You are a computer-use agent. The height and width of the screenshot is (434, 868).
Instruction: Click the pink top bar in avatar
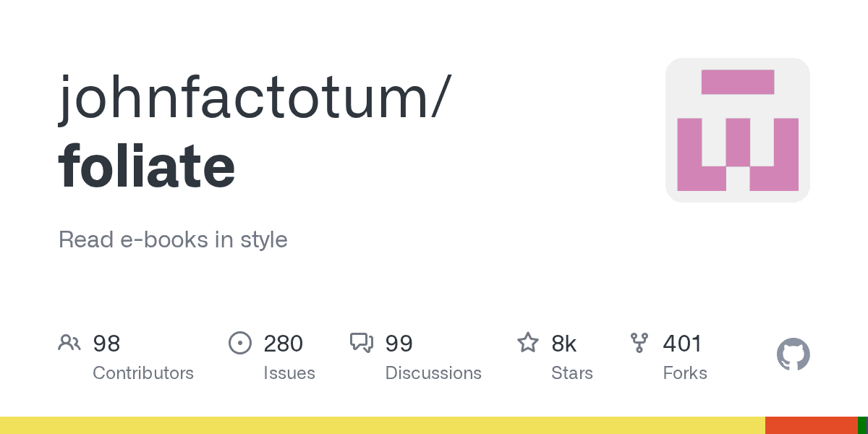[738, 82]
